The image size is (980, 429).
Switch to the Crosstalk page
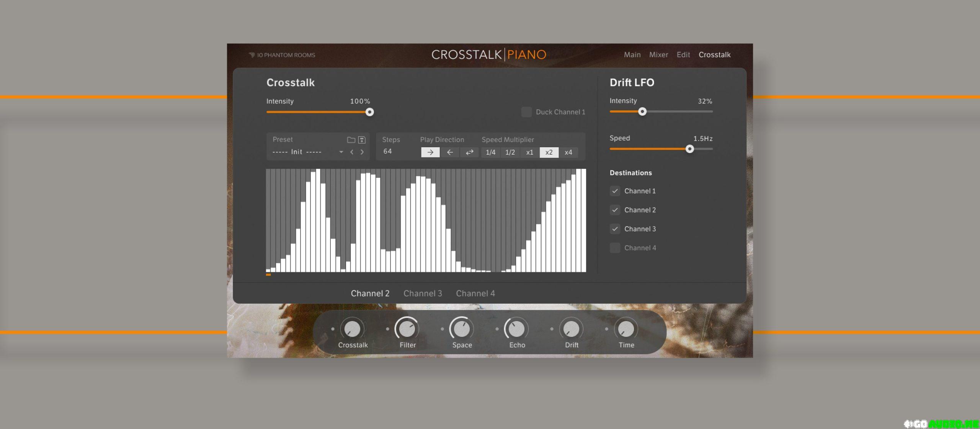tap(714, 55)
